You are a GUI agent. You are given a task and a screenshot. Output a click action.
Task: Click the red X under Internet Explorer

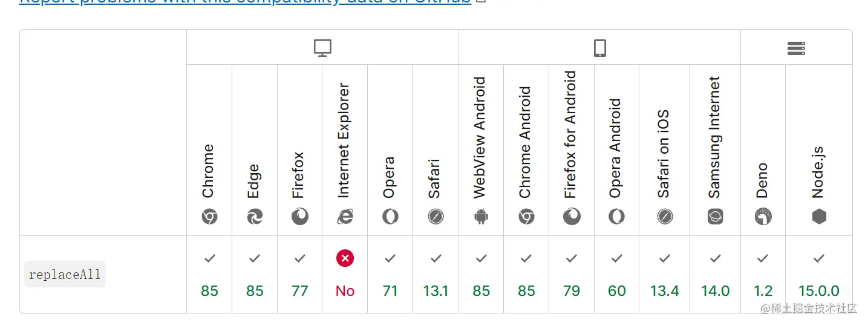click(x=345, y=258)
